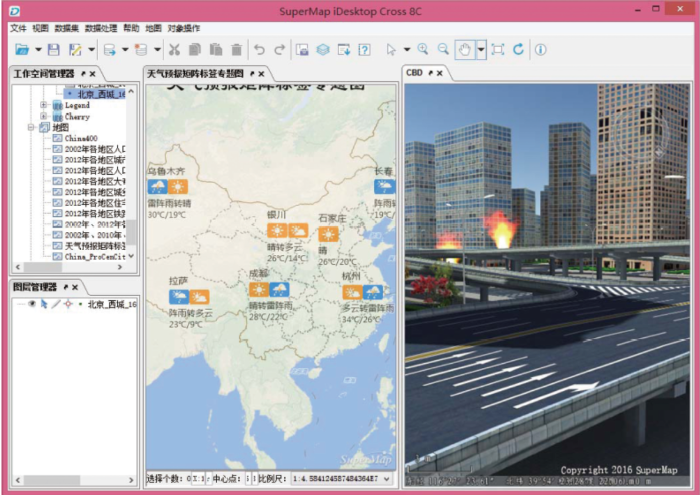Image resolution: width=700 pixels, height=495 pixels.
Task: Click the workspace tree horizontal scrollbar thumb
Action: (x=42, y=267)
